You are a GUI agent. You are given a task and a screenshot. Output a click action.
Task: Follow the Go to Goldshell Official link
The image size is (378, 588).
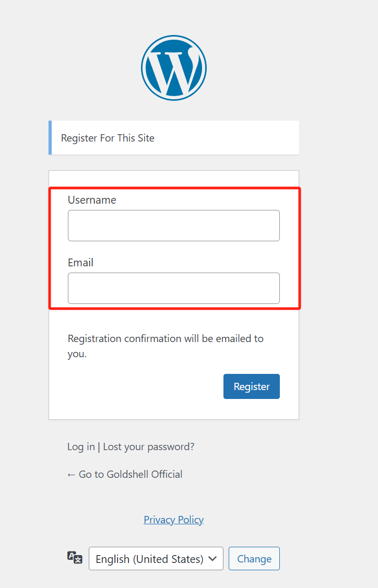125,474
